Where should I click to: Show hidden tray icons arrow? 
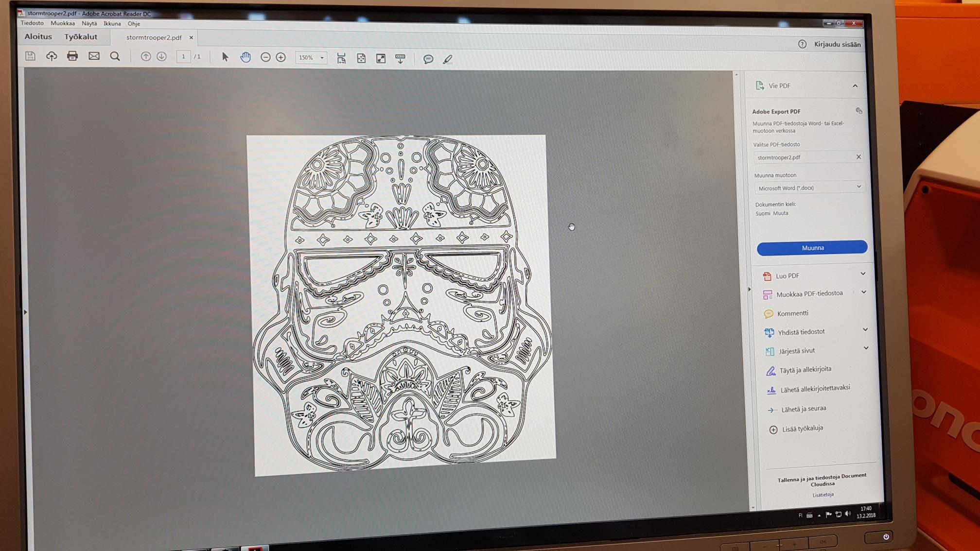coord(819,515)
